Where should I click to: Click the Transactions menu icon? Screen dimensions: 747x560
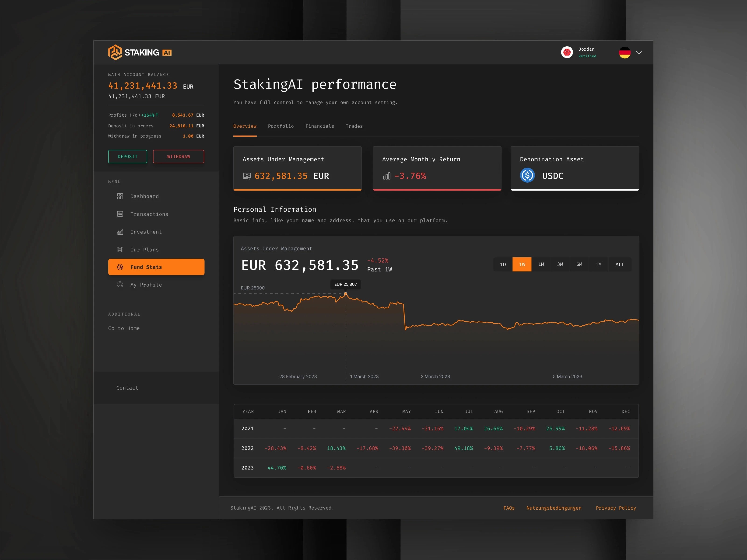coord(120,214)
